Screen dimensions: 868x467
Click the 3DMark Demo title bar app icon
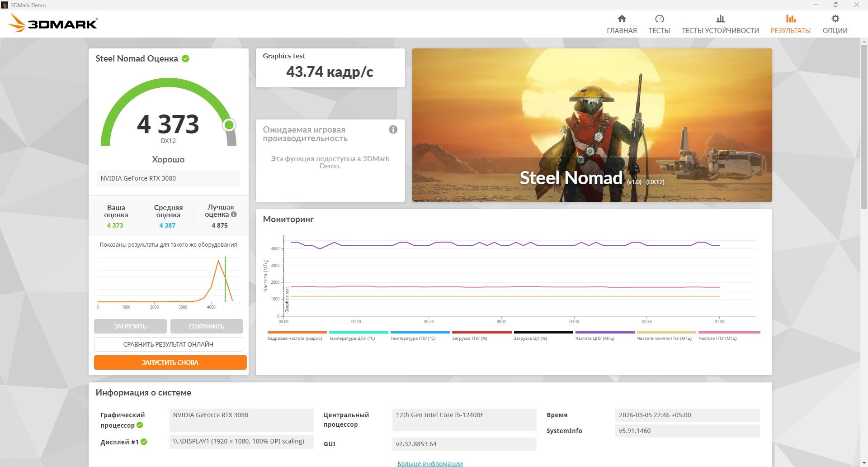coord(5,5)
